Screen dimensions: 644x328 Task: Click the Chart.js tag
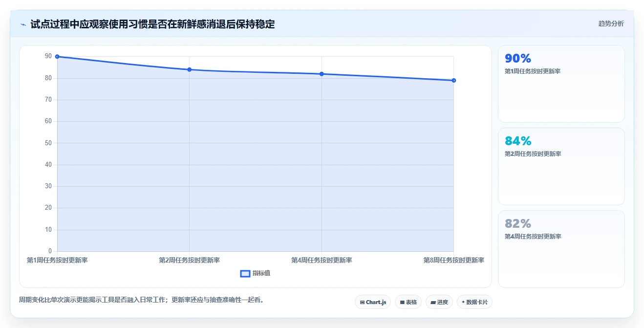(x=373, y=302)
